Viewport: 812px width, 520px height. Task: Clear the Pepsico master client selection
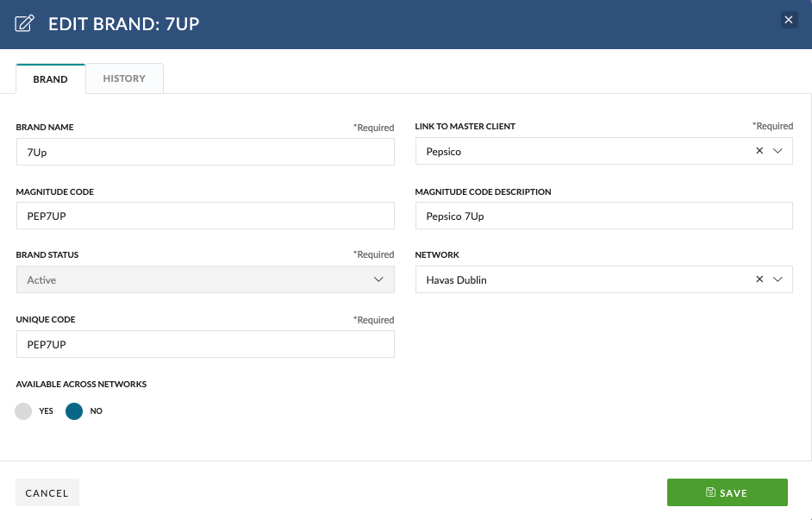759,151
